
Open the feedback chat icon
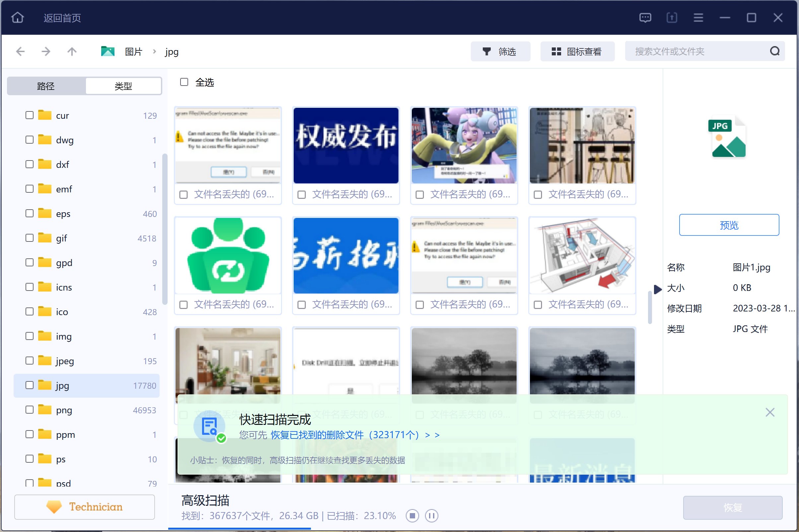pyautogui.click(x=645, y=18)
